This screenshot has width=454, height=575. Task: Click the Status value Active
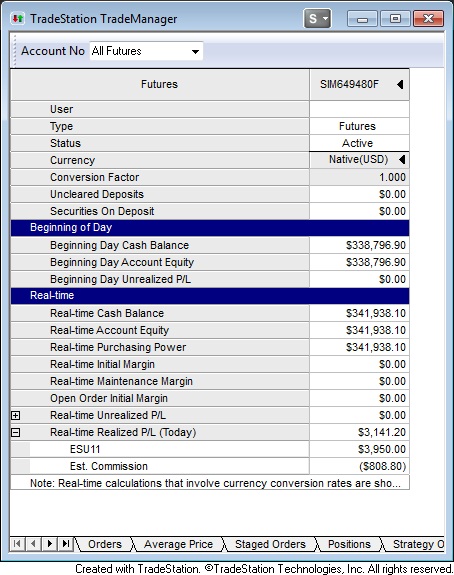click(x=358, y=143)
